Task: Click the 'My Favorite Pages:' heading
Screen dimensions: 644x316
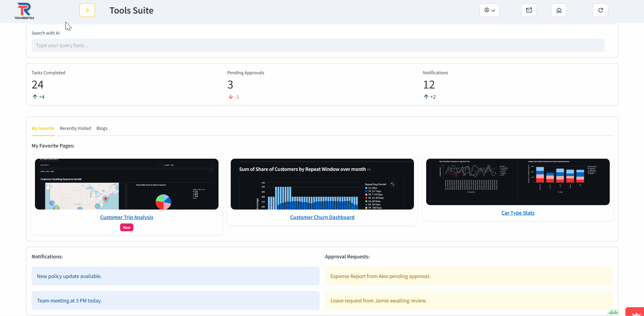Action: tap(53, 146)
